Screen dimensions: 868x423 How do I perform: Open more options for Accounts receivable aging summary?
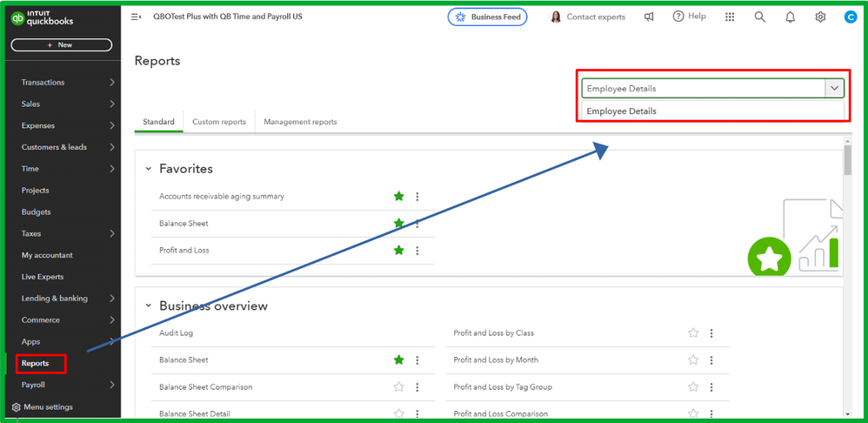click(x=417, y=197)
